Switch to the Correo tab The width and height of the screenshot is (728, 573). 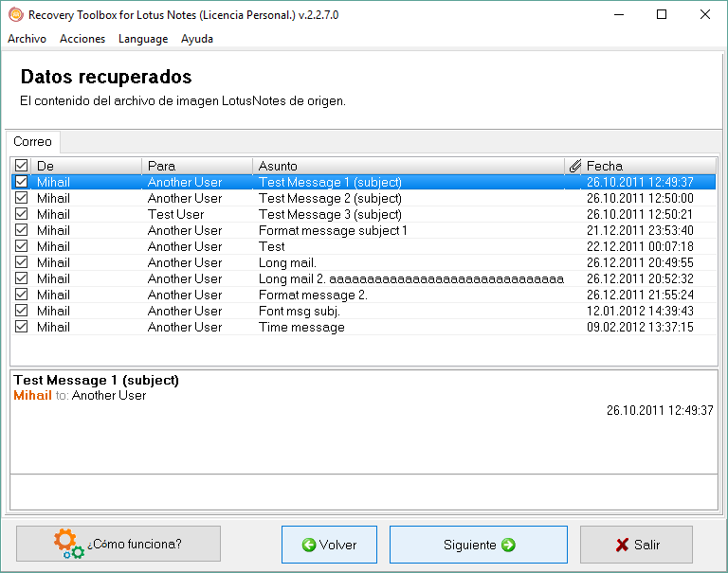pyautogui.click(x=32, y=141)
